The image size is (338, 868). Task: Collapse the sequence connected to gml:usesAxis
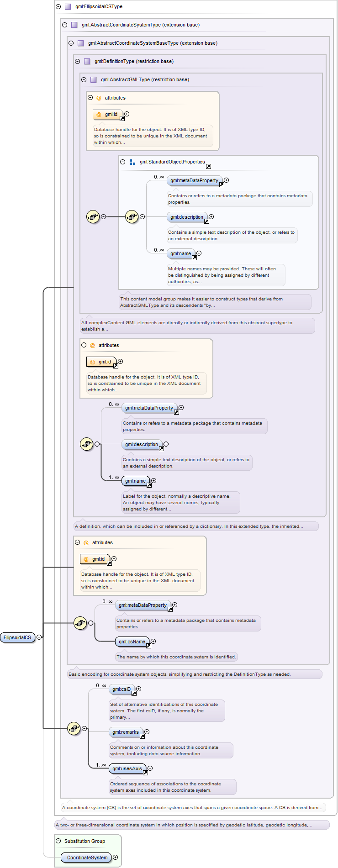point(84,728)
